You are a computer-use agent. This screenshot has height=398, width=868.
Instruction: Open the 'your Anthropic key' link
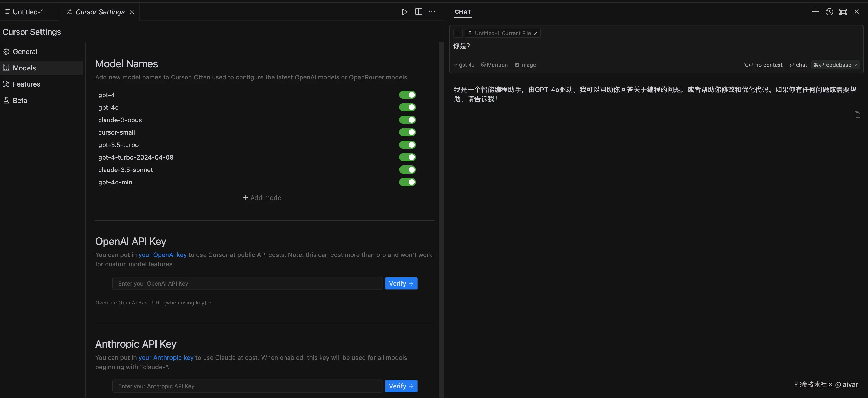click(x=166, y=357)
